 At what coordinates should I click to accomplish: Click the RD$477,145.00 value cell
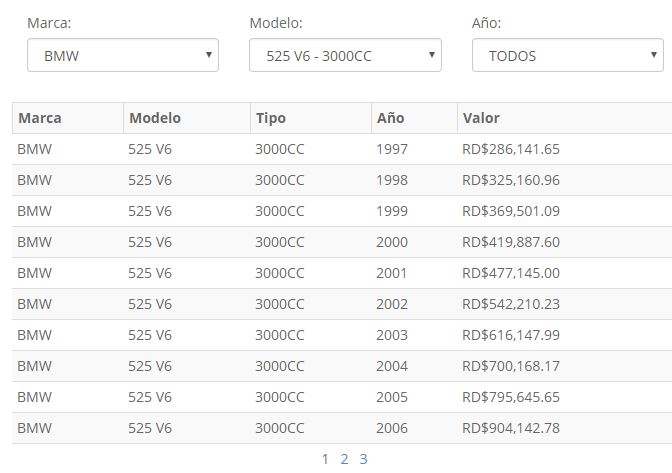(511, 273)
